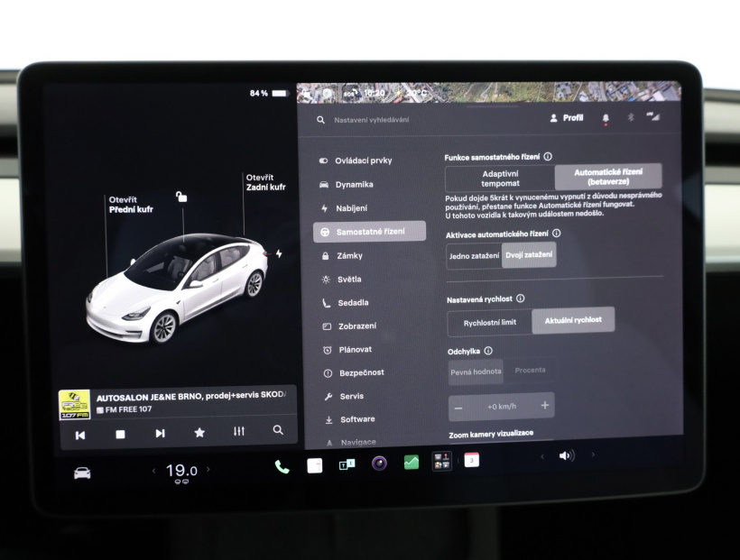This screenshot has width=740, height=560.
Task: Show info for Funkce samostatného řízení
Action: click(x=548, y=156)
